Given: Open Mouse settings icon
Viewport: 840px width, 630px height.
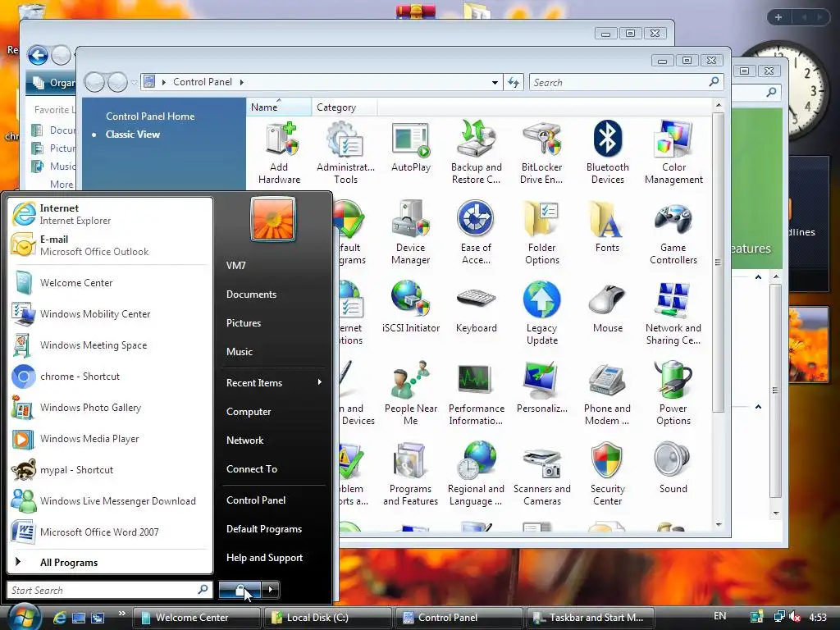Looking at the screenshot, I should pos(608,308).
